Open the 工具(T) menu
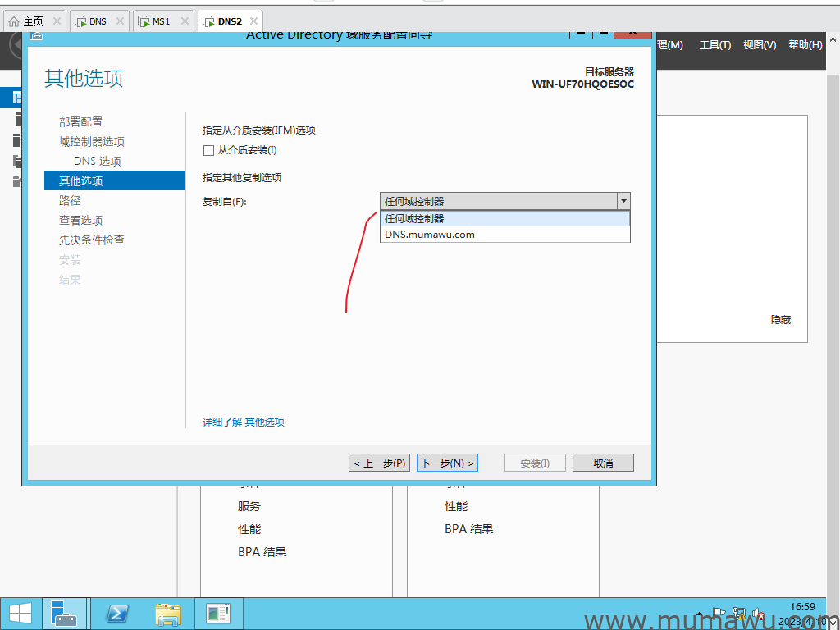The height and width of the screenshot is (630, 840). 714,45
